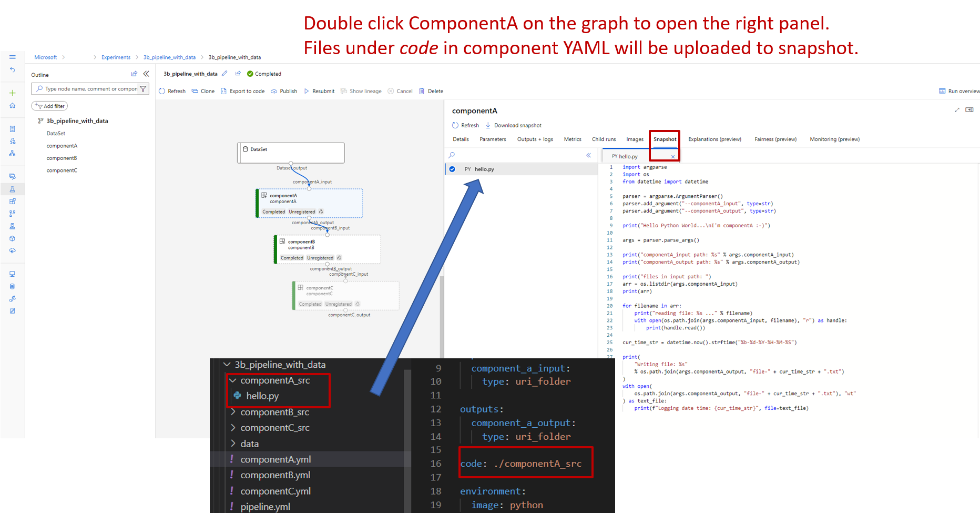The width and height of the screenshot is (980, 513).
Task: Open the hamburger navigation menu
Action: click(13, 57)
